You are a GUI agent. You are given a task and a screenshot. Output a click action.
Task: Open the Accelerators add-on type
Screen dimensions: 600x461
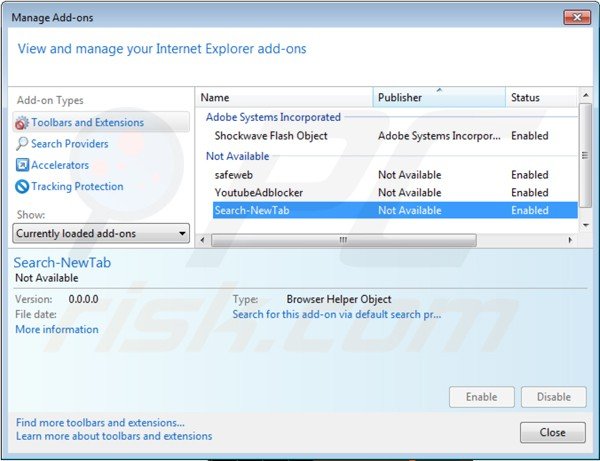point(60,165)
